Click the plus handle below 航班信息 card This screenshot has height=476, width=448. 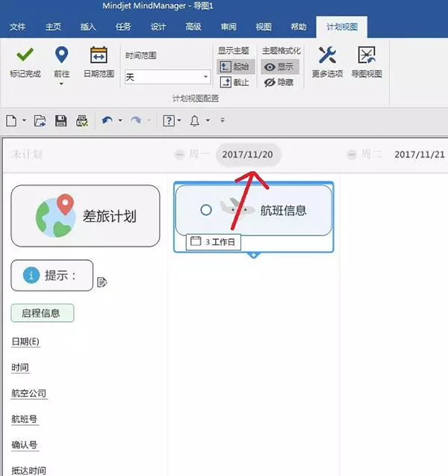coord(254,256)
